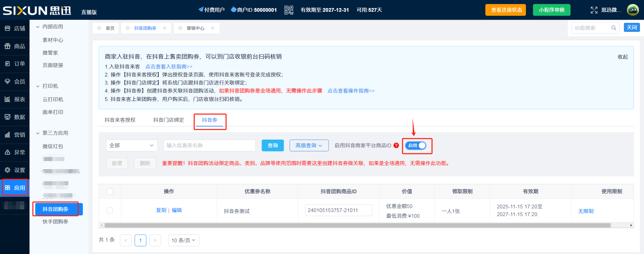Expand the 高级查询 dropdown
Viewport: 644px width, 254px height.
309,145
